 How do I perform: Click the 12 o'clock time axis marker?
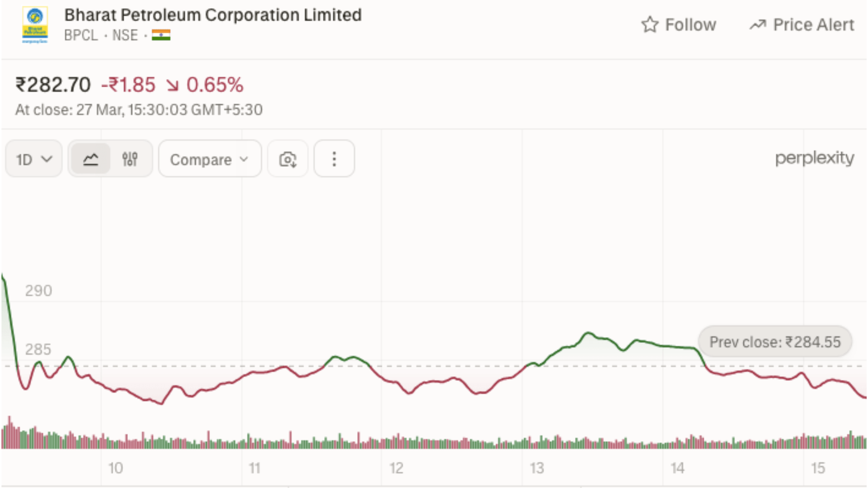[396, 468]
